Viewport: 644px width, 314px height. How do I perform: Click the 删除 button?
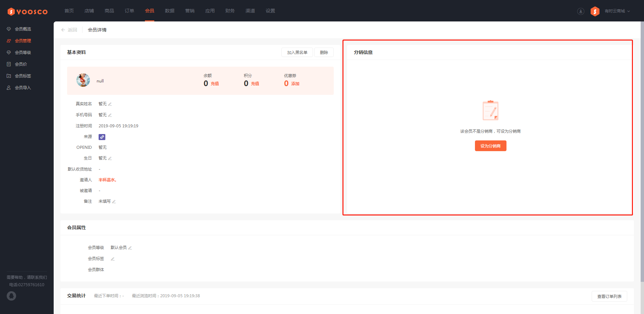pos(324,52)
